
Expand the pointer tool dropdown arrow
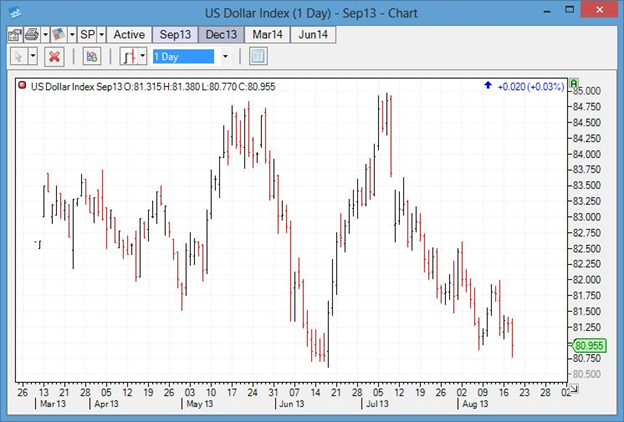pyautogui.click(x=33, y=56)
